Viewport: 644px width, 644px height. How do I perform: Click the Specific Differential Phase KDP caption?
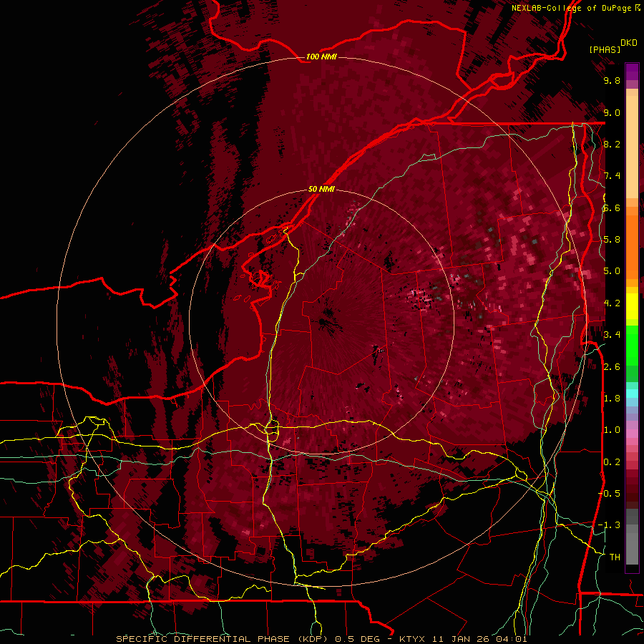click(321, 639)
